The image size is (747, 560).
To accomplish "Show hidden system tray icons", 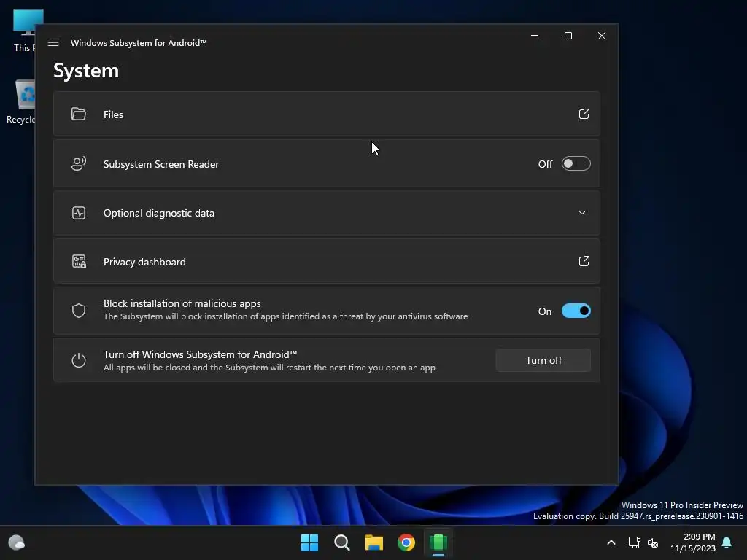I will (611, 542).
